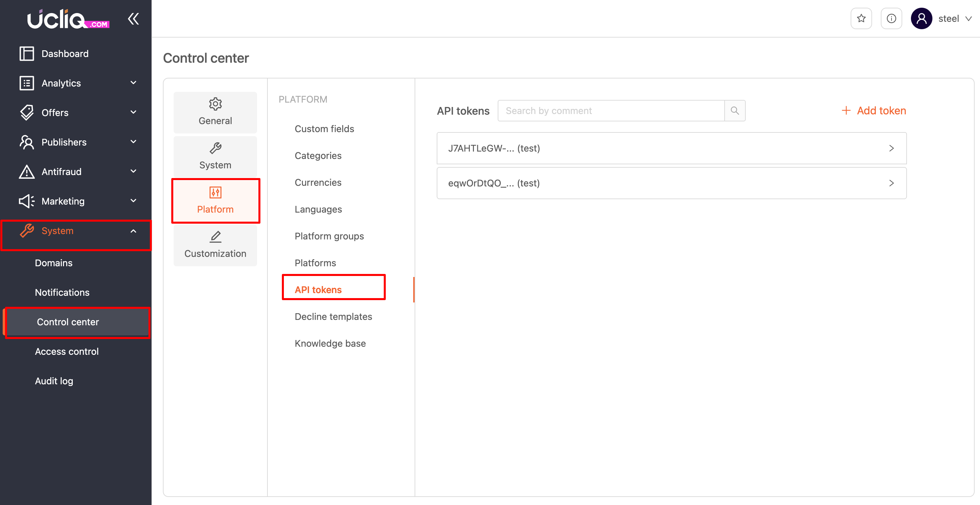Focus the Search by comment field

point(611,111)
